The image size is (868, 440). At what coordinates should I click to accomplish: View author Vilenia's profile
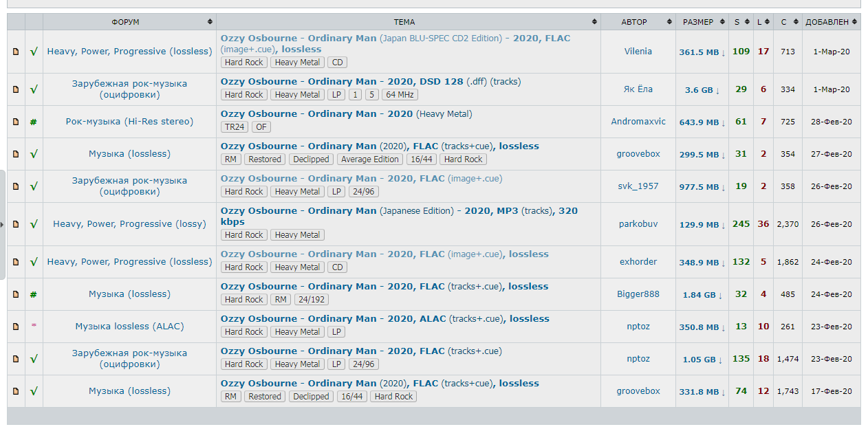tap(638, 52)
